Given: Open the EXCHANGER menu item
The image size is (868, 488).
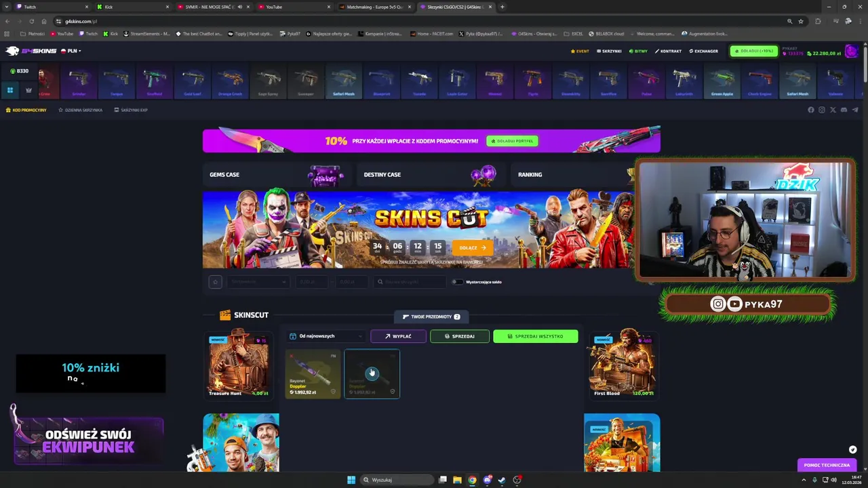Looking at the screenshot, I should (704, 51).
